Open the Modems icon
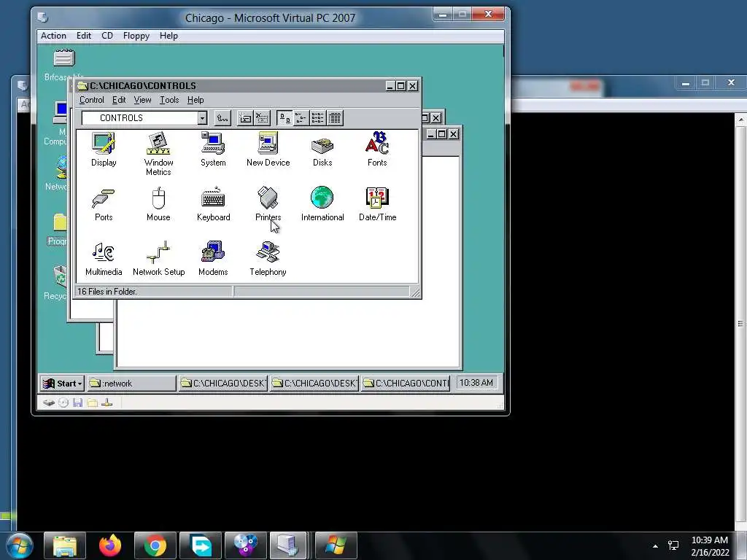Viewport: 747px width, 560px height. point(213,259)
